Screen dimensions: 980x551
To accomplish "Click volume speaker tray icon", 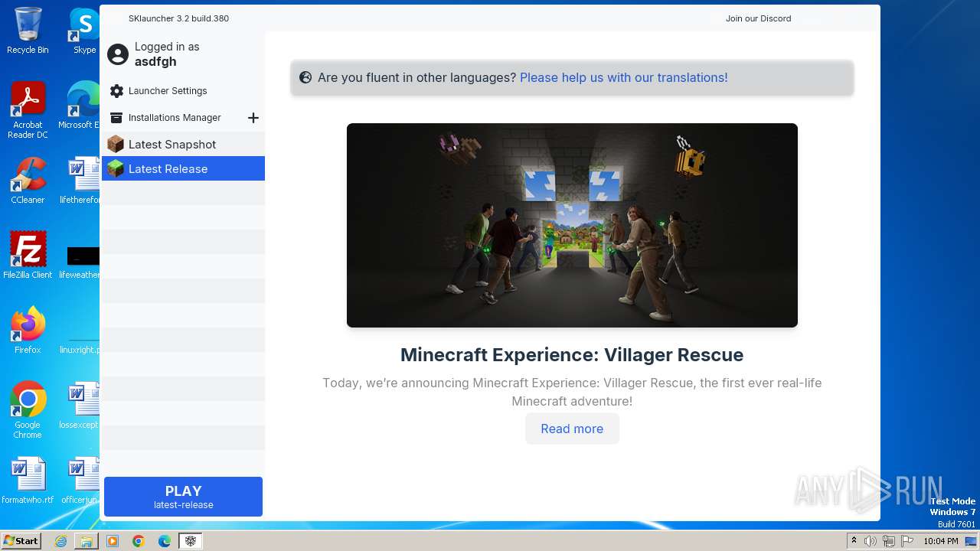I will click(871, 541).
